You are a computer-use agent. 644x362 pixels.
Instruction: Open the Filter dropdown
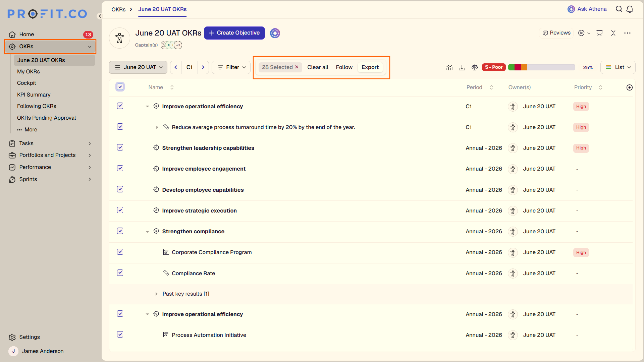click(x=231, y=67)
